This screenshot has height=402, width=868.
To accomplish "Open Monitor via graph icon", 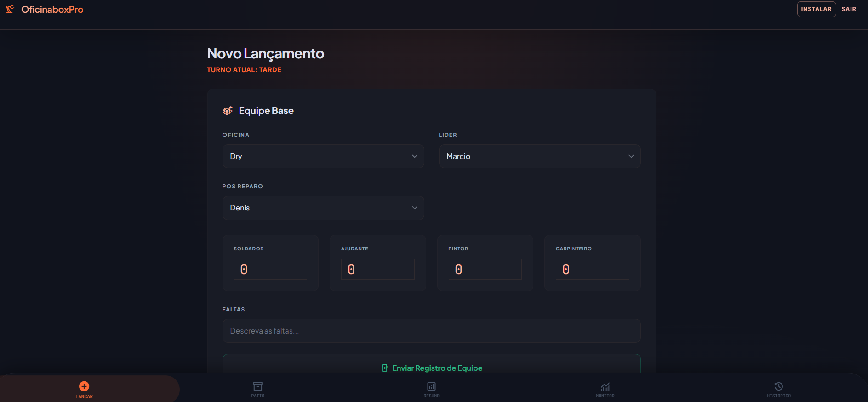I will point(605,386).
